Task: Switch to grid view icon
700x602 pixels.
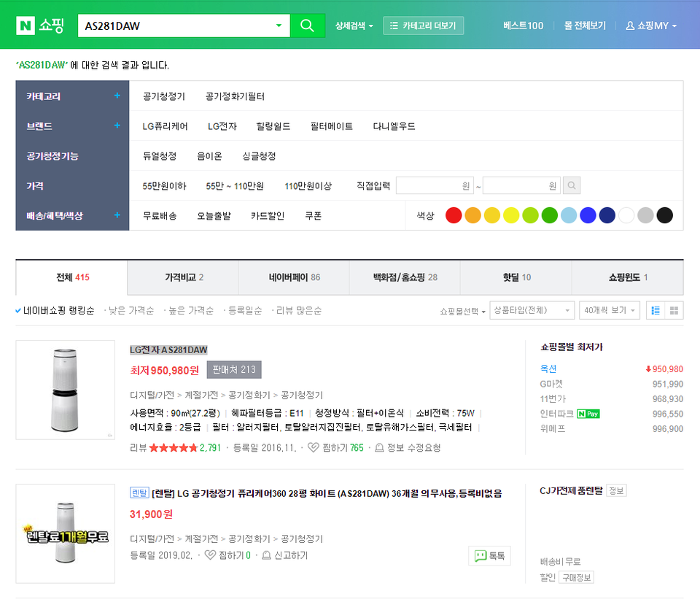Action: click(674, 310)
